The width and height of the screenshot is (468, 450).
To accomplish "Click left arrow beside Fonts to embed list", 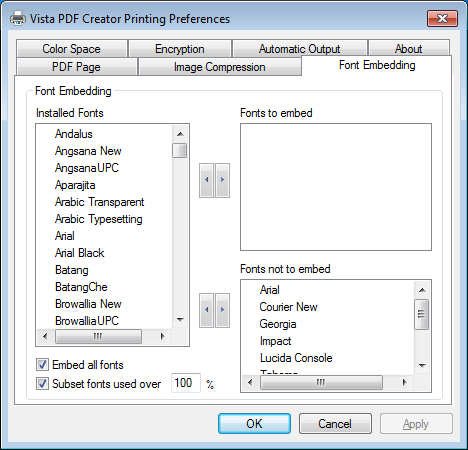I will pos(207,180).
